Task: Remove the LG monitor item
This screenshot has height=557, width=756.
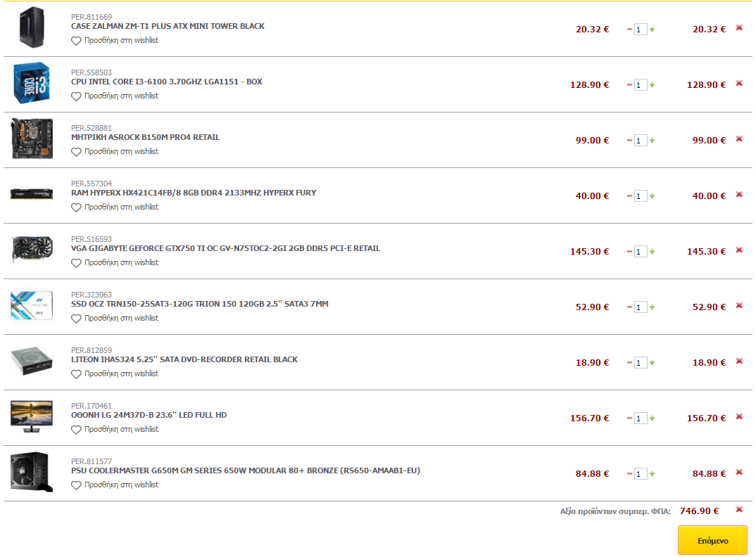Action: tap(739, 417)
